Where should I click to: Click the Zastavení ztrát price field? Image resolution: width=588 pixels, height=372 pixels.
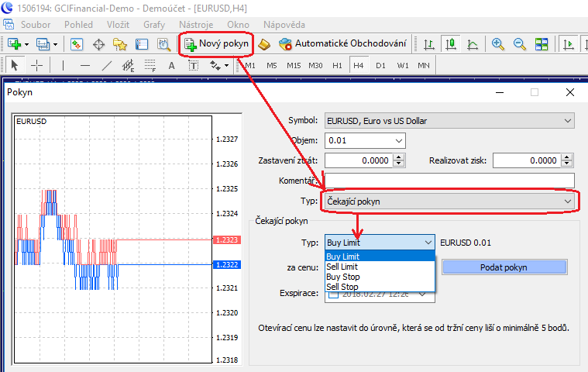pos(359,160)
